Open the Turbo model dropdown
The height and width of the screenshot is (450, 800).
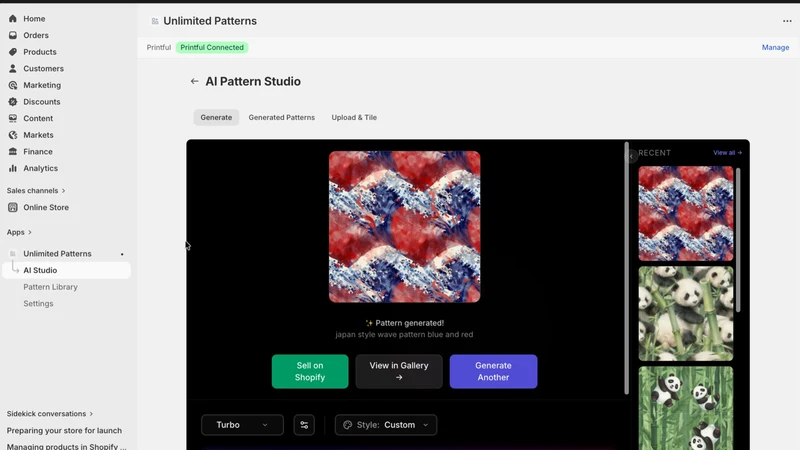click(242, 425)
